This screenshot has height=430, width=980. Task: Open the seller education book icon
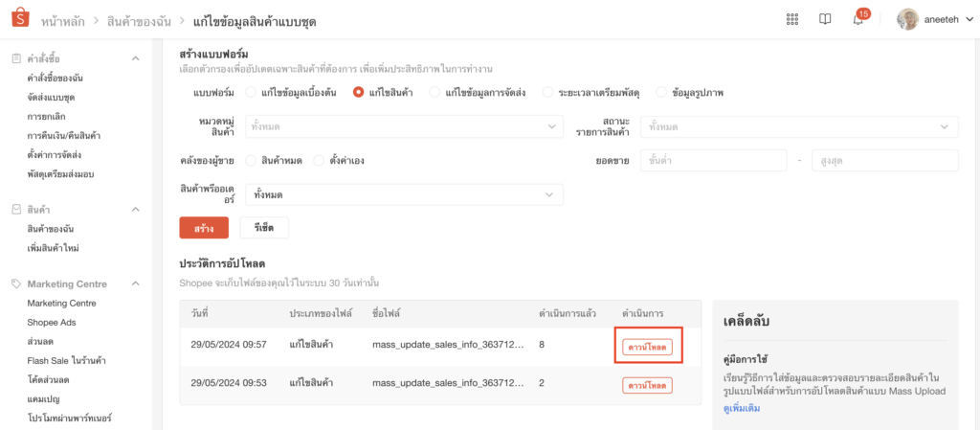click(825, 19)
